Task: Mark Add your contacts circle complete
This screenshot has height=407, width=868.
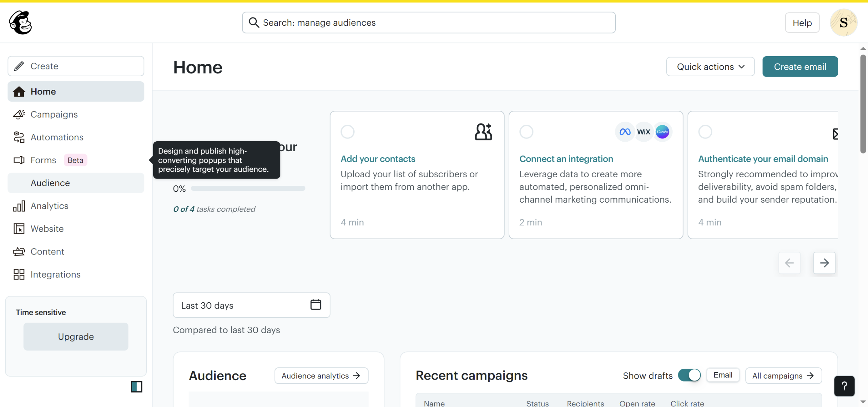Action: [x=348, y=132]
